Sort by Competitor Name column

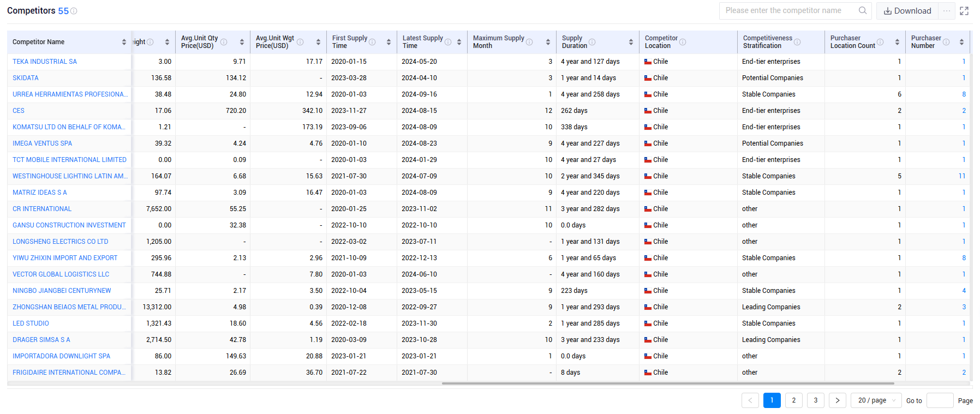(x=124, y=42)
